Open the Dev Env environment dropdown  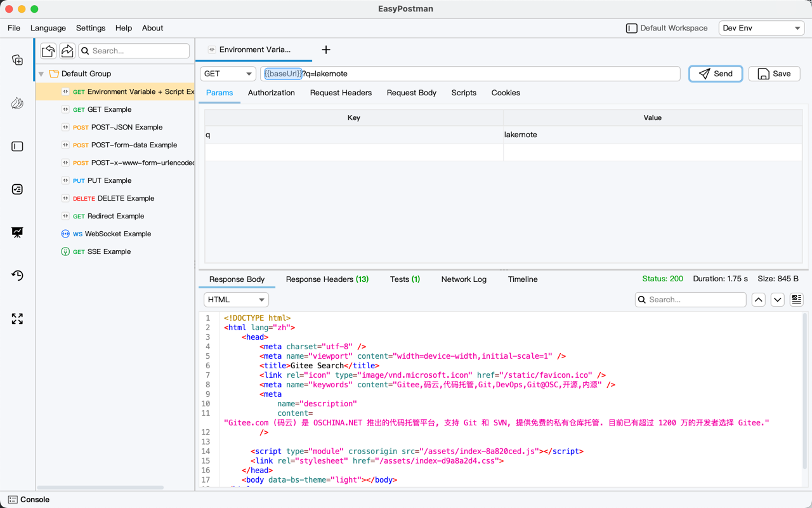761,28
